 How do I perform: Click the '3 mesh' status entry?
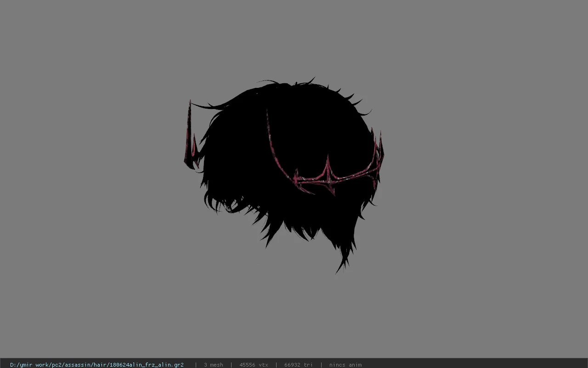click(214, 365)
